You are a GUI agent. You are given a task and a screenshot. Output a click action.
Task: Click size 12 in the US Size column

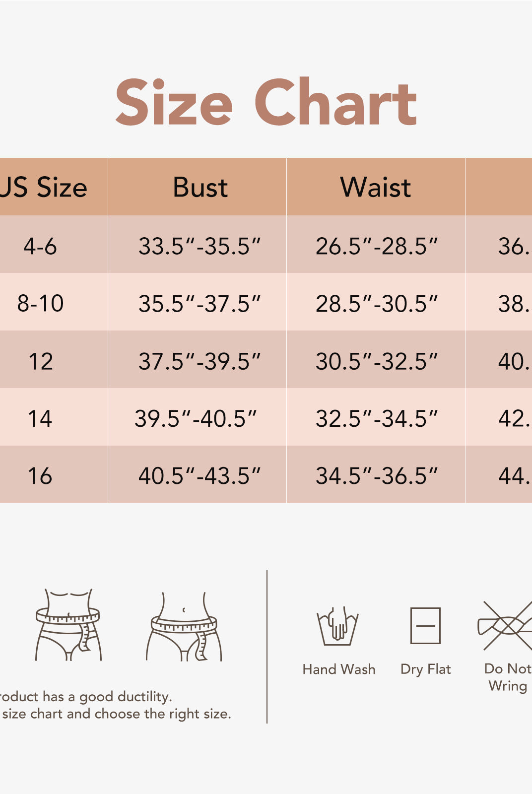click(40, 361)
